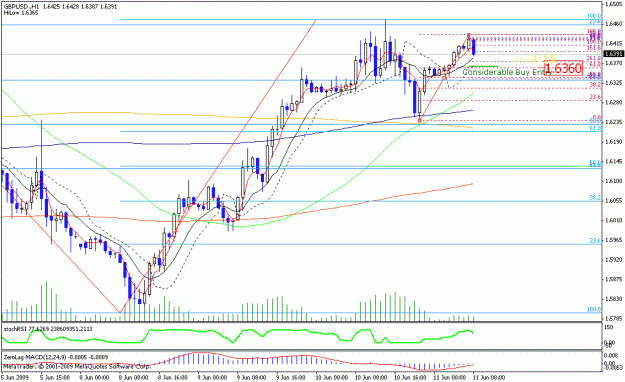
Task: Click the 1.5920 price axis label
Action: (614, 260)
